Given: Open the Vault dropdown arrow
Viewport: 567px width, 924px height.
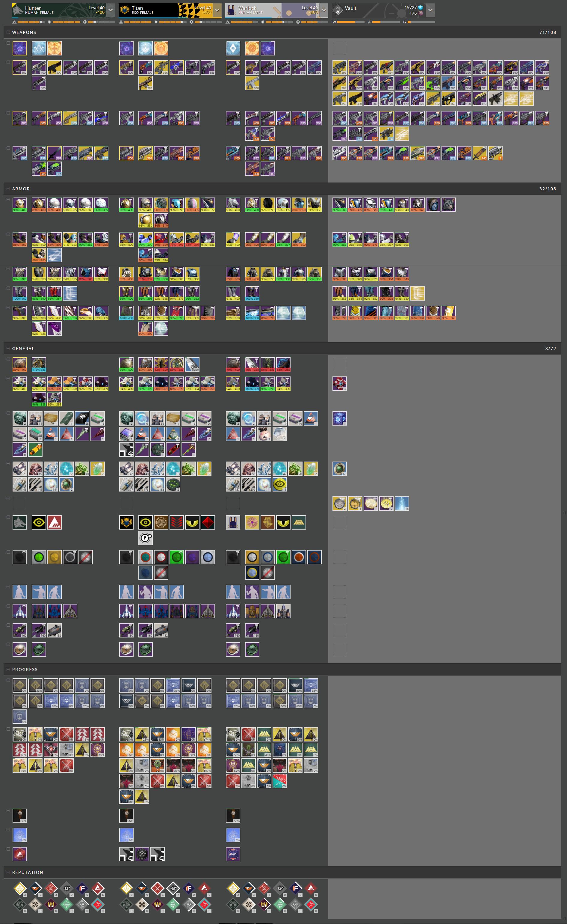Looking at the screenshot, I should 430,10.
